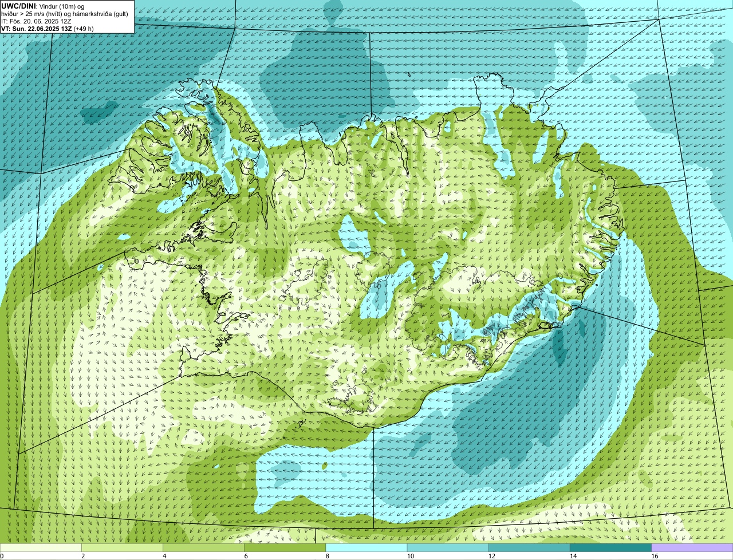Viewport: 733px width, 560px height.
Task: Click the legend scale label "4"
Action: point(164,556)
